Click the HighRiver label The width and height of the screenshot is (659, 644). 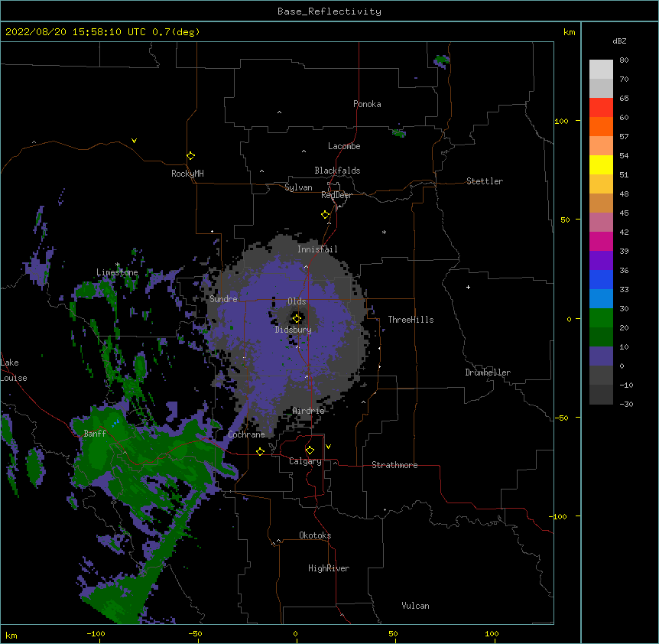pos(329,568)
